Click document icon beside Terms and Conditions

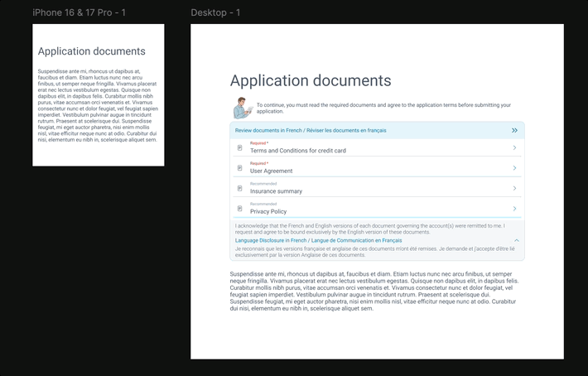(x=239, y=147)
